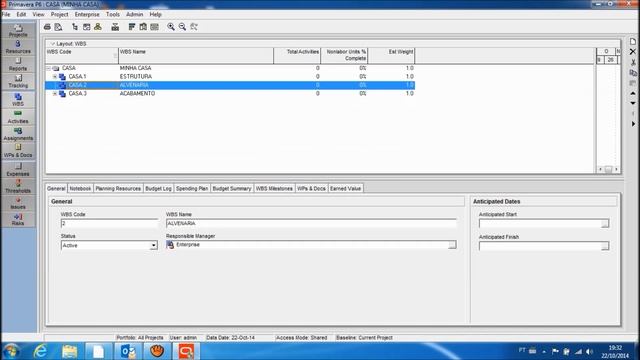Sort by the Est Weight column header
The image size is (640, 360).
[391, 56]
